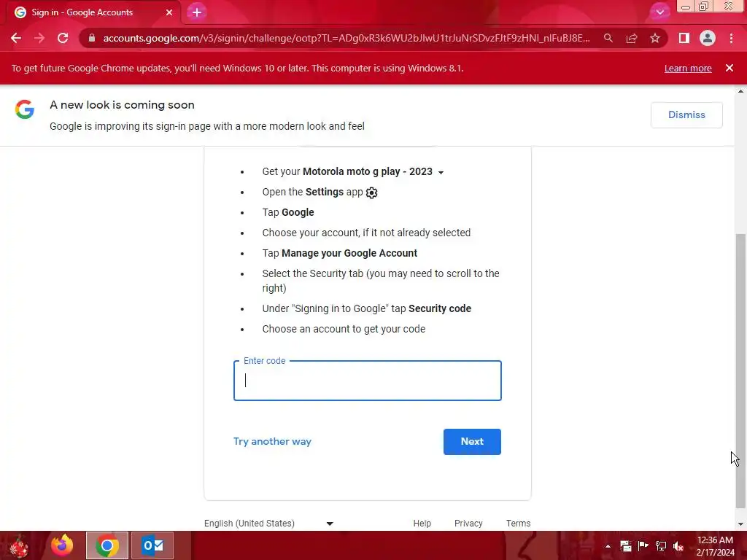
Task: Bookmark this tab with the star icon
Action: pos(655,38)
